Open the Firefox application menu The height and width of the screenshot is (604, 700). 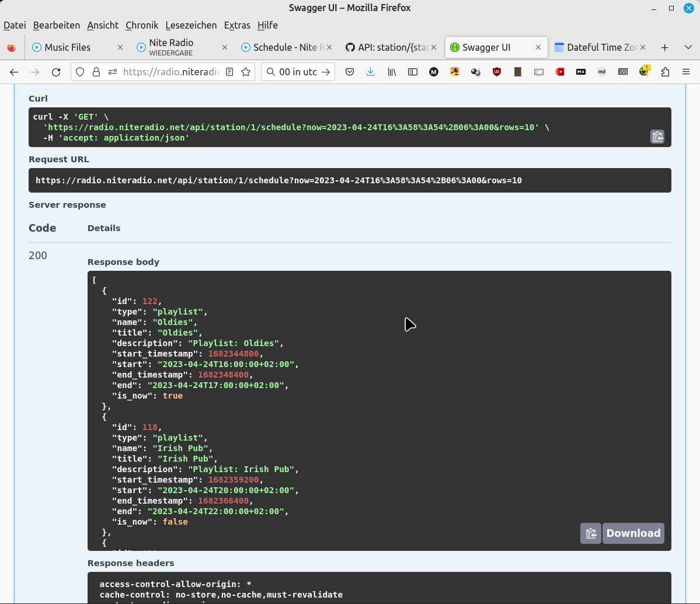tap(685, 72)
